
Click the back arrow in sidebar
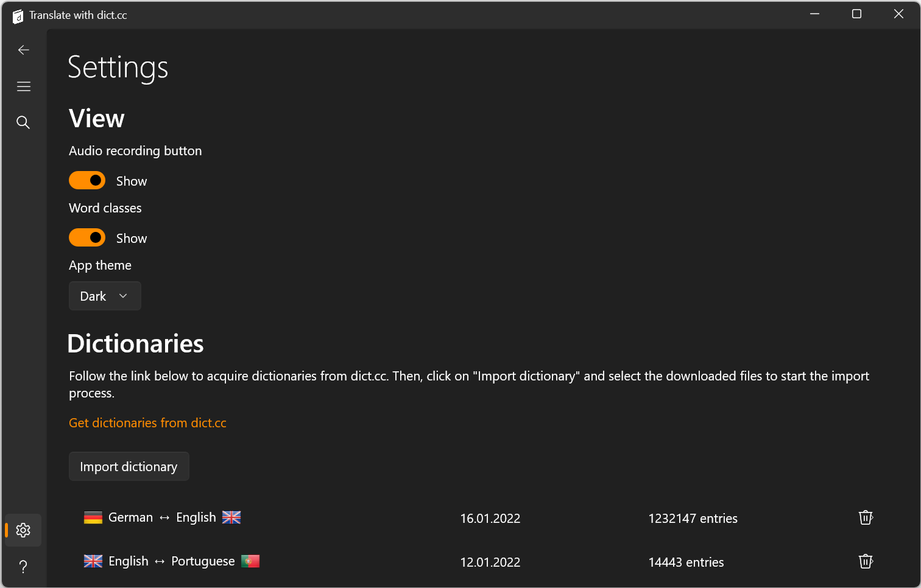24,50
